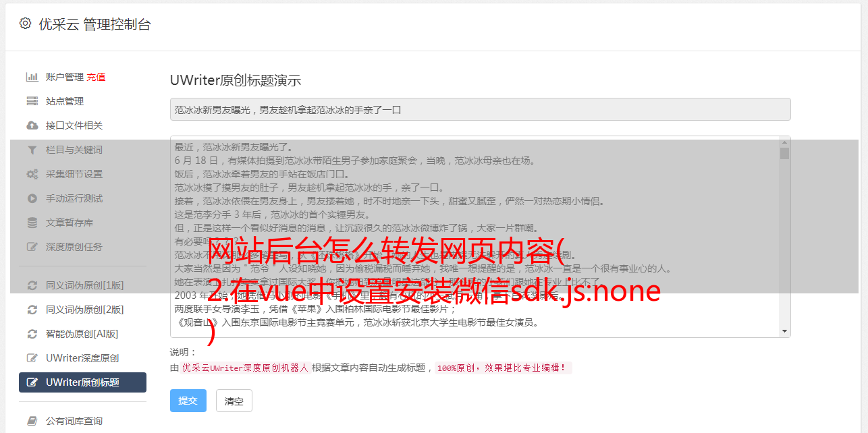Click the title input field with 范冰冰新男友曝光
Viewport: 868px width, 433px height.
[x=480, y=109]
